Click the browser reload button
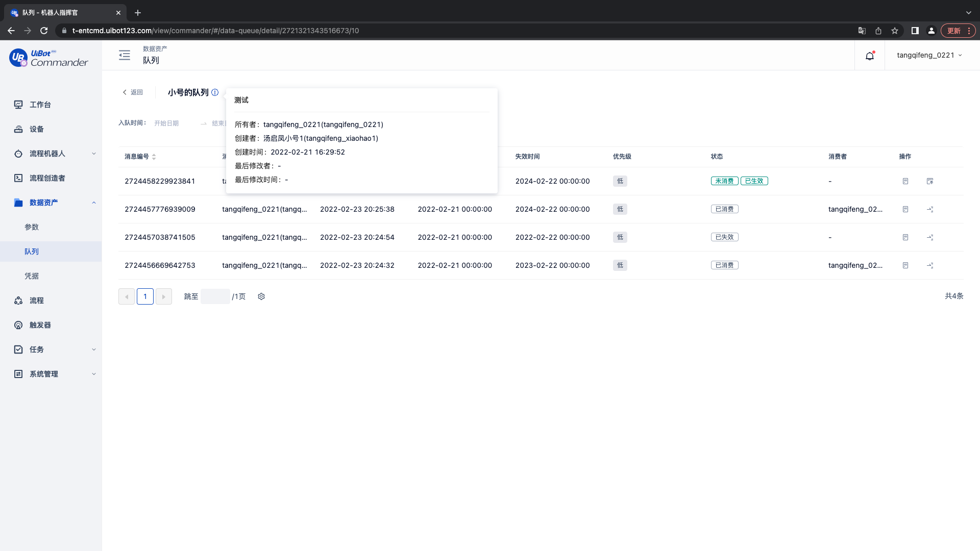 point(44,31)
